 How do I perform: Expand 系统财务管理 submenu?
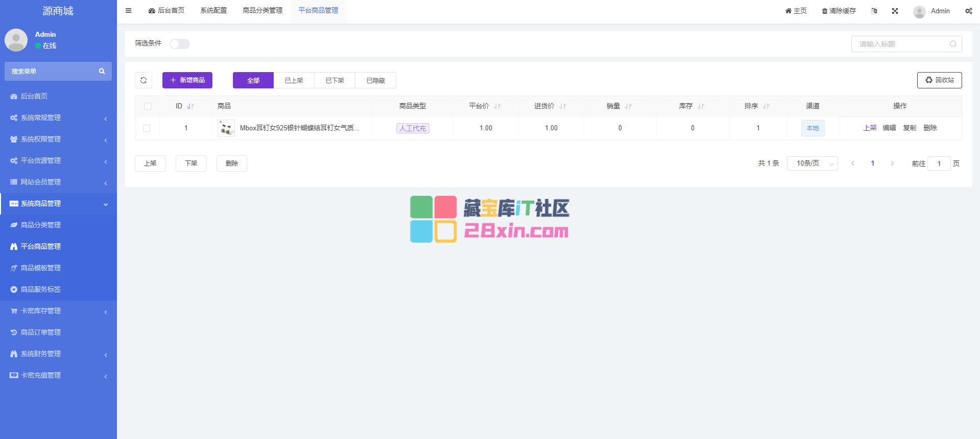58,354
